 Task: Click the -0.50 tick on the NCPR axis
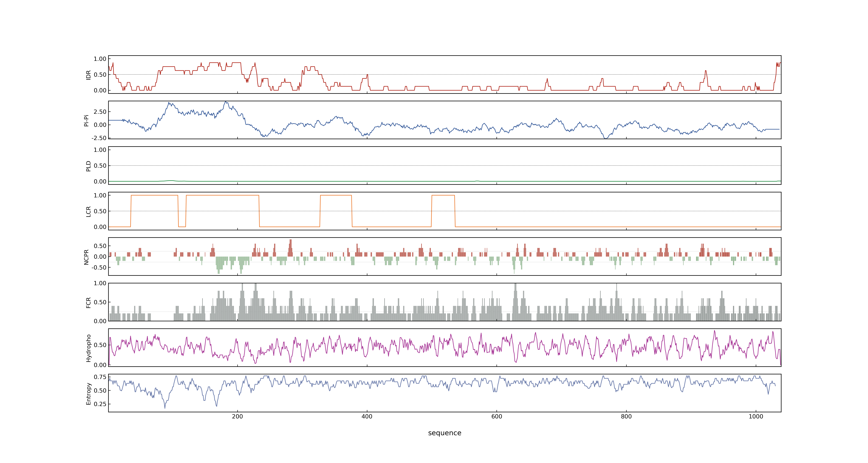[99, 268]
